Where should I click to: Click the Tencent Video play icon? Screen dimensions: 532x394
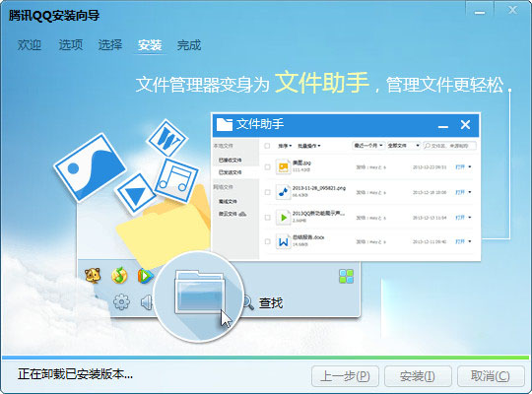[145, 276]
